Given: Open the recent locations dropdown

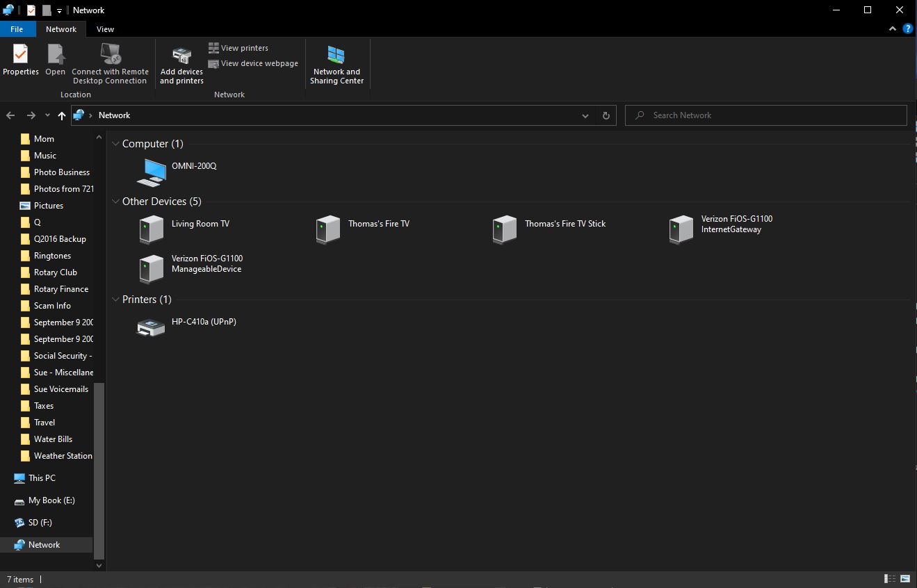Looking at the screenshot, I should 47,115.
